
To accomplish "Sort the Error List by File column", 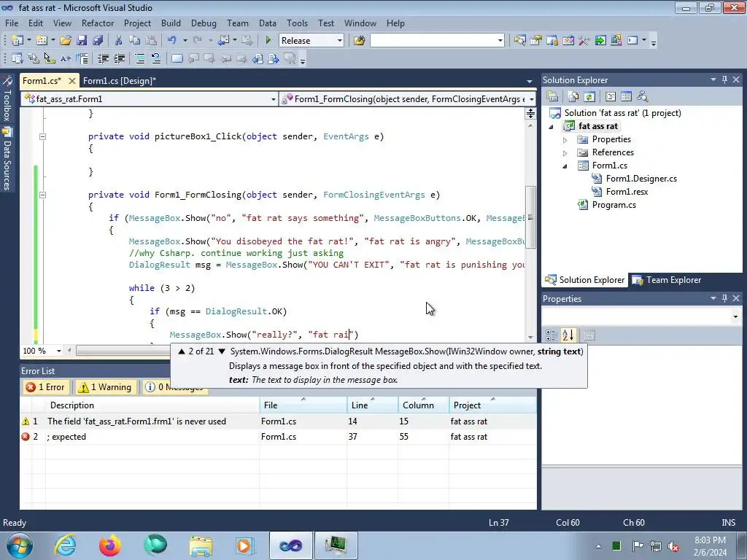I will tap(303, 405).
